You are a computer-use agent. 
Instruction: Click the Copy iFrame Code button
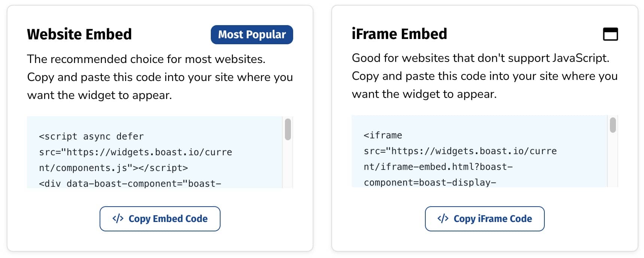(484, 219)
